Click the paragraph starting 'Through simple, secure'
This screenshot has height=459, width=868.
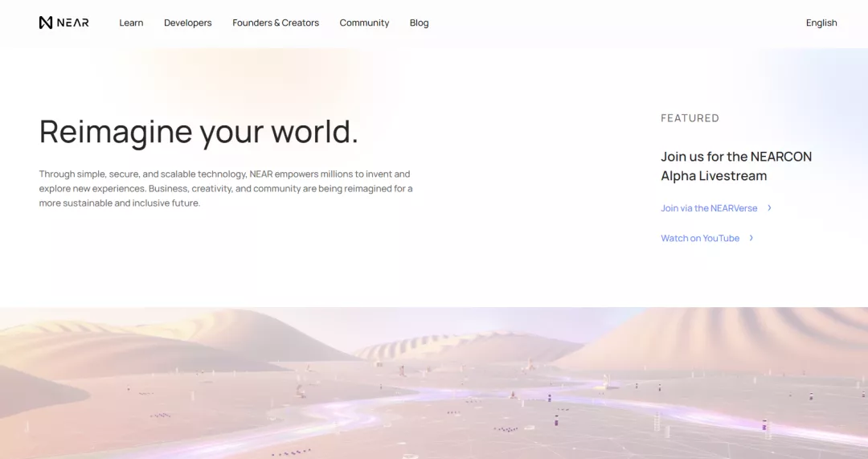[x=226, y=188]
